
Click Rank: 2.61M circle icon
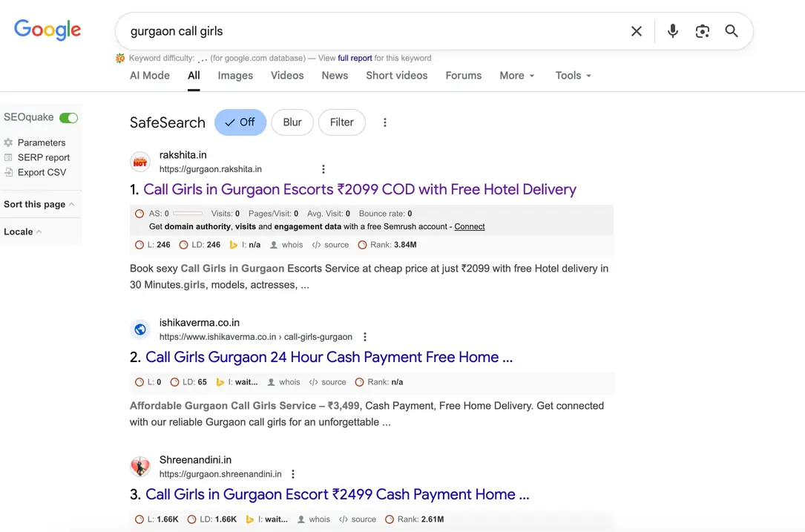(390, 519)
